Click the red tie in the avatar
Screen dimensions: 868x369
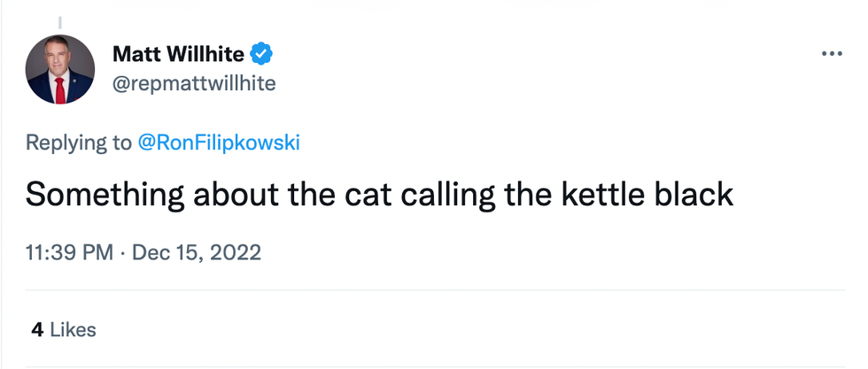[59, 89]
